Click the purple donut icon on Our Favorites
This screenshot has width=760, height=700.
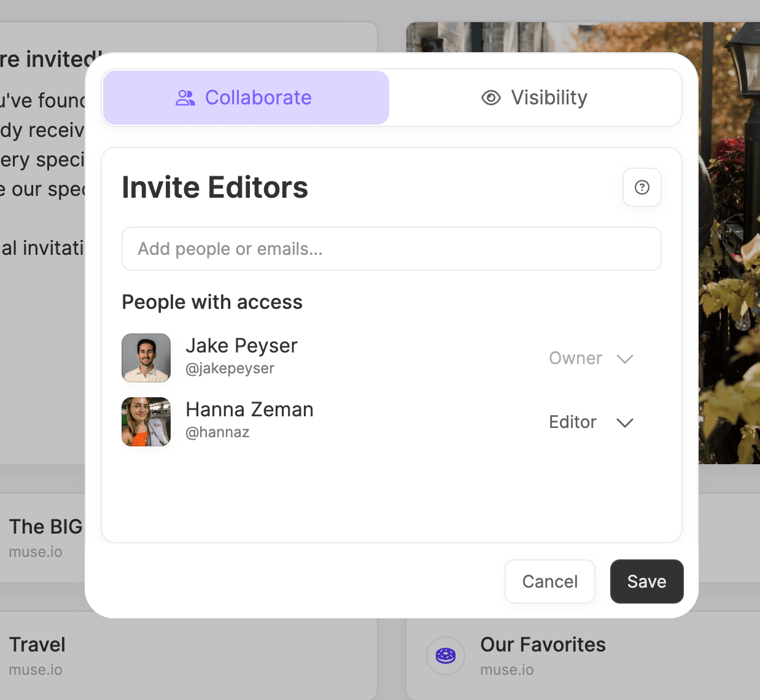pyautogui.click(x=446, y=656)
